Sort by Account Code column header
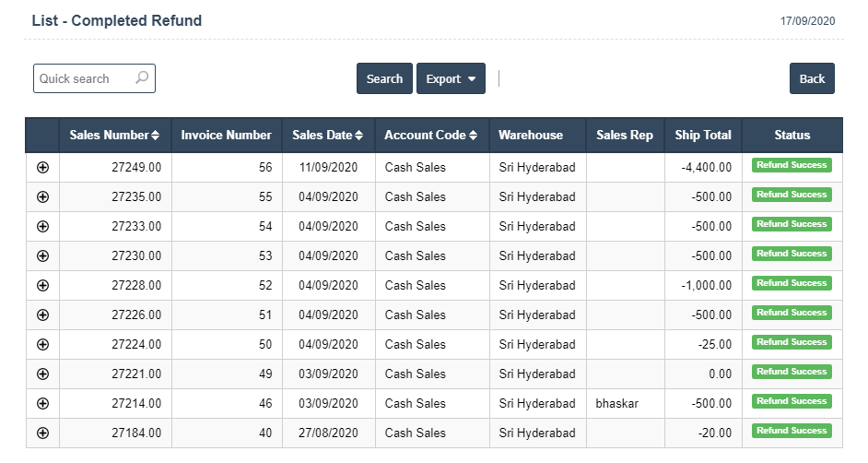This screenshot has height=463, width=868. [x=430, y=135]
